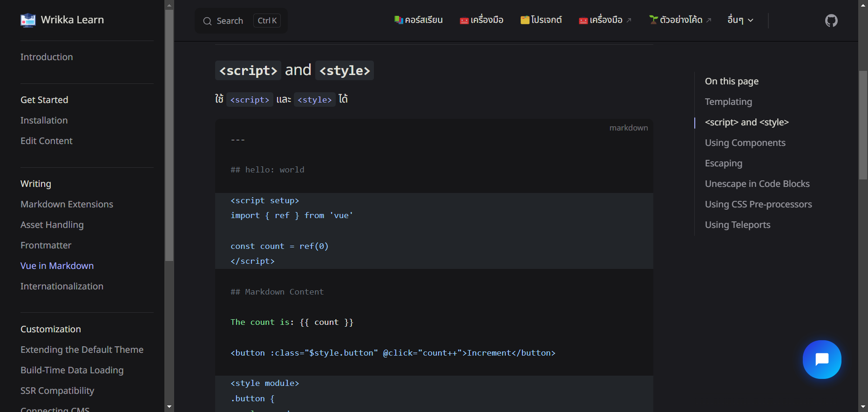The image size is (868, 412).
Task: Open the blue chat bubble widget
Action: 822,359
